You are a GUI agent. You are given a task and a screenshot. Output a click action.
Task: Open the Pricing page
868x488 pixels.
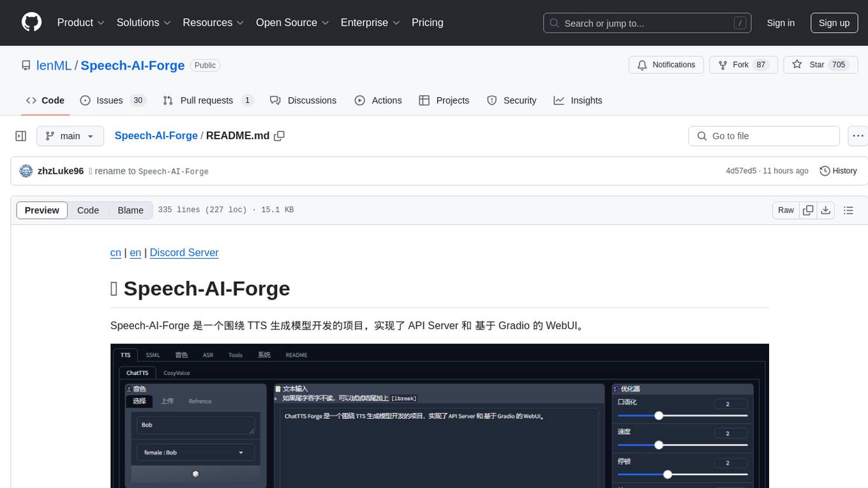(428, 22)
